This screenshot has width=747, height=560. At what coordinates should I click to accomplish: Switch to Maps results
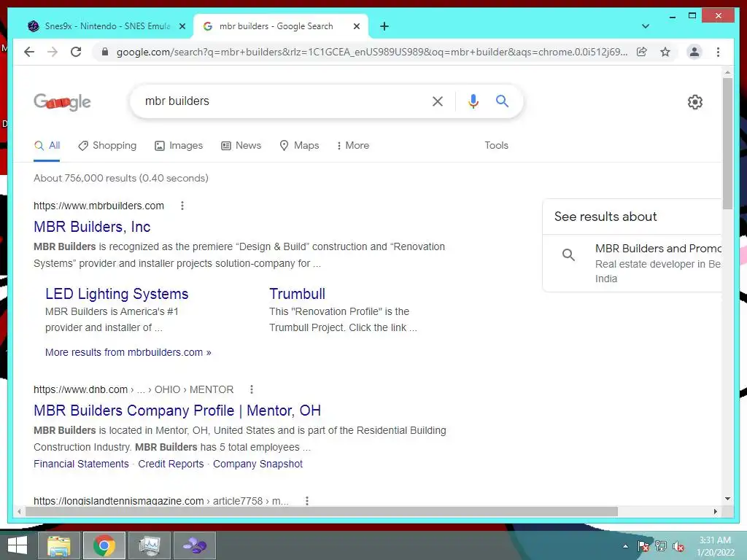[299, 145]
